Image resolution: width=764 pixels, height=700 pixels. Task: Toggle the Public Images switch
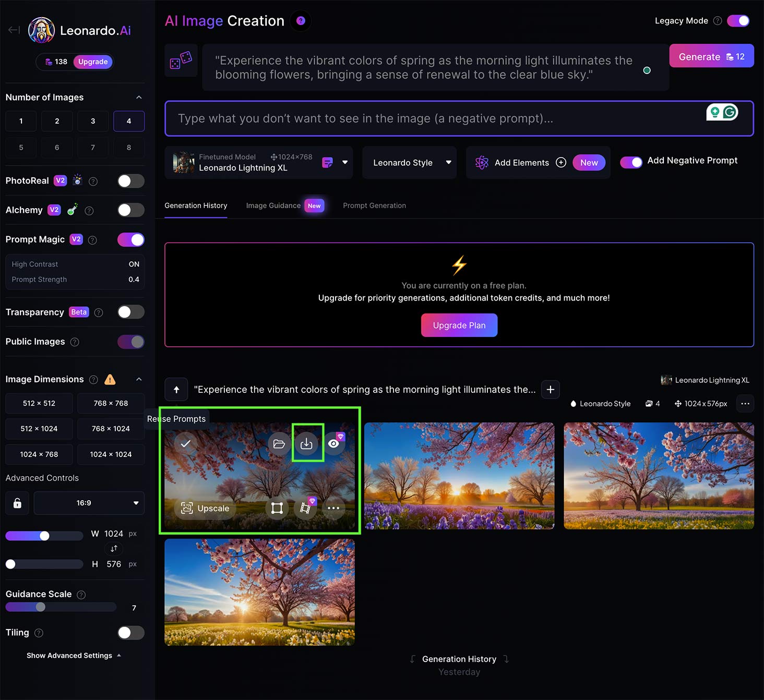131,342
